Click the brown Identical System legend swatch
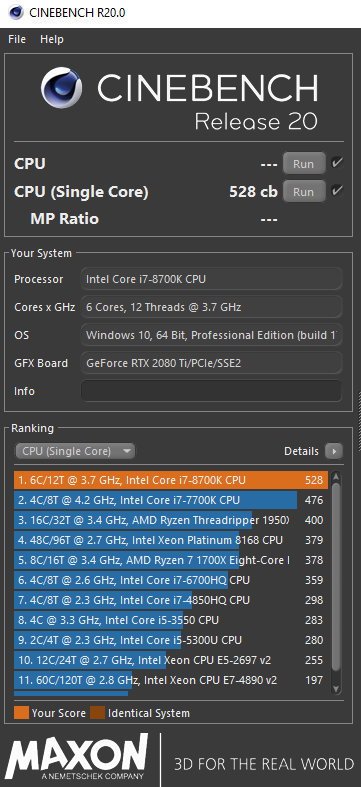The height and width of the screenshot is (787, 361). click(97, 713)
